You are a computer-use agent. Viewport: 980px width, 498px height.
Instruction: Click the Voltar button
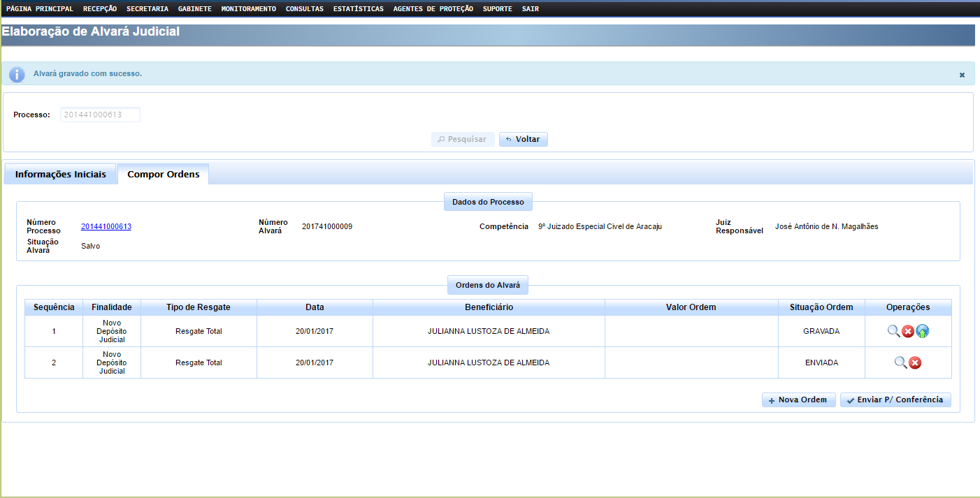pyautogui.click(x=523, y=139)
